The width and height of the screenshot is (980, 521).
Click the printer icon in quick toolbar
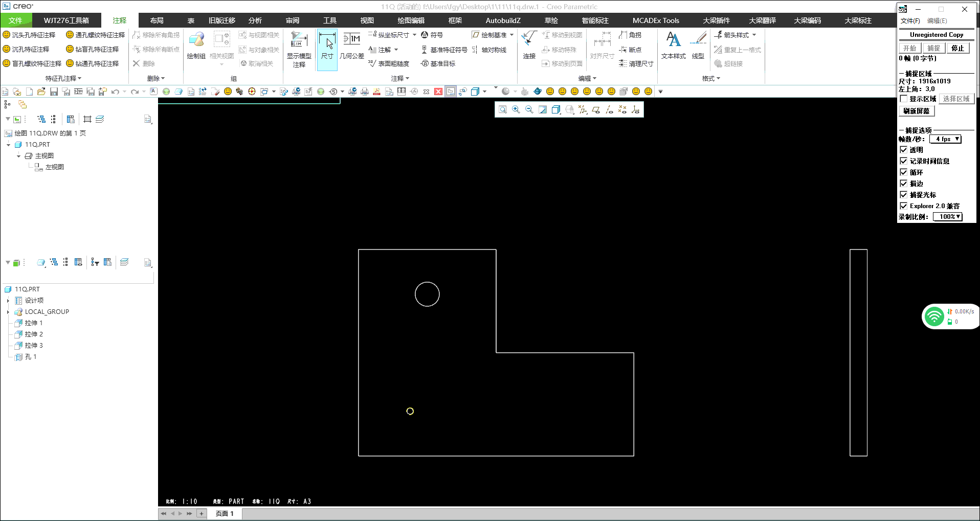point(365,92)
